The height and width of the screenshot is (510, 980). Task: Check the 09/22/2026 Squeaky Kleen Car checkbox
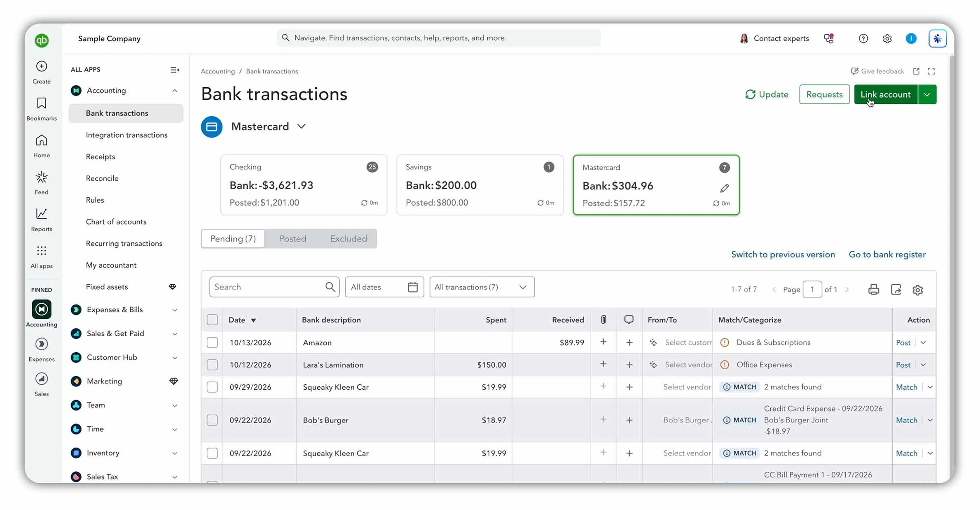coord(212,453)
